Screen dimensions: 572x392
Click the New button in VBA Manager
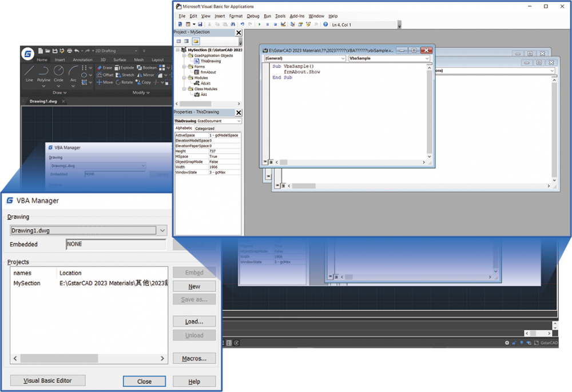point(194,286)
